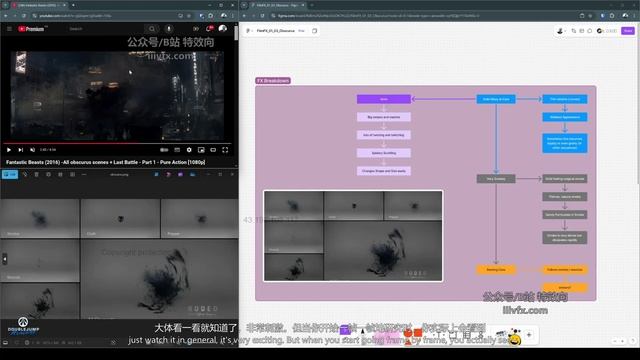Open FigJam timer icon in top bar

click(590, 31)
